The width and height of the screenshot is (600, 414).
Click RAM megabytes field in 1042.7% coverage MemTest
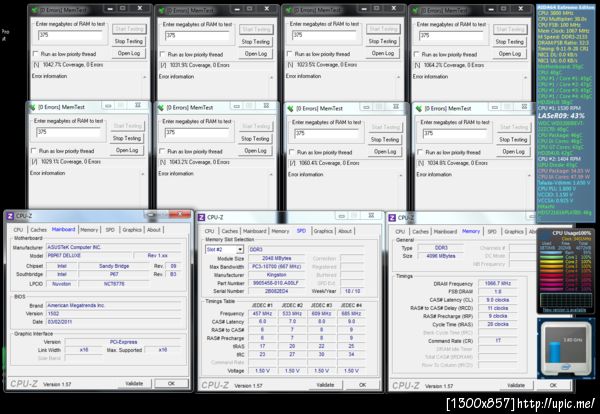pos(70,35)
